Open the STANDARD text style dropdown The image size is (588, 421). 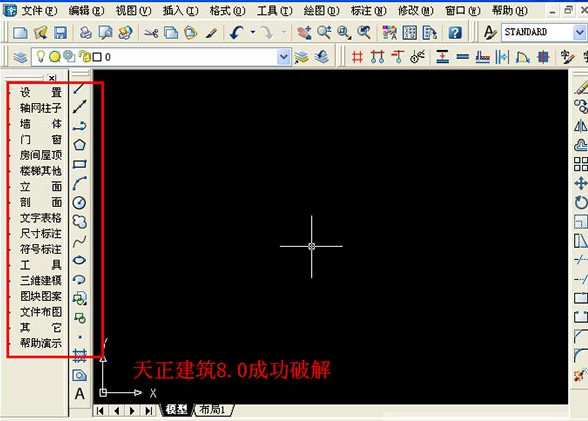[x=580, y=32]
